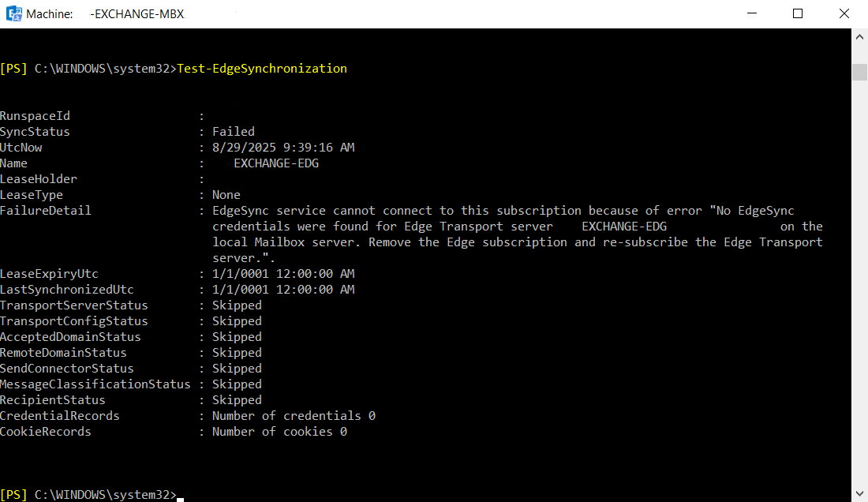This screenshot has width=868, height=502.
Task: Close the EXCHANGE-MBX shell window
Action: pyautogui.click(x=844, y=14)
